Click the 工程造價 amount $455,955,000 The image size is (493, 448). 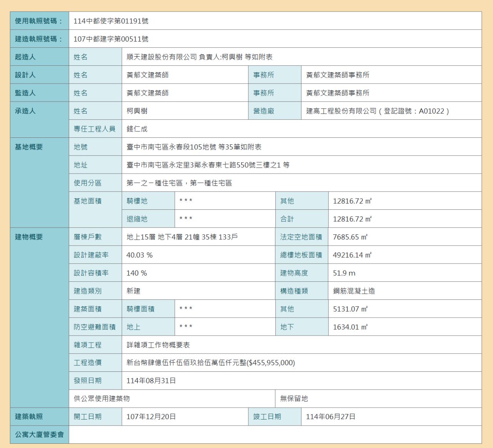click(x=271, y=363)
